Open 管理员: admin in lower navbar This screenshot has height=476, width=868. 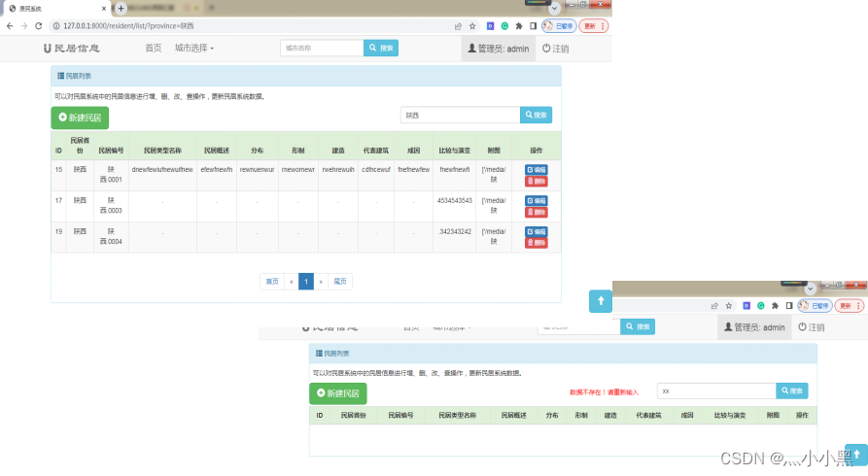[x=754, y=327]
